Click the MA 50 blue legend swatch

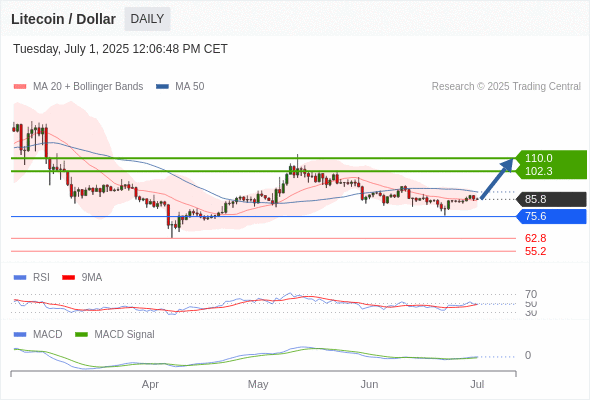point(162,87)
